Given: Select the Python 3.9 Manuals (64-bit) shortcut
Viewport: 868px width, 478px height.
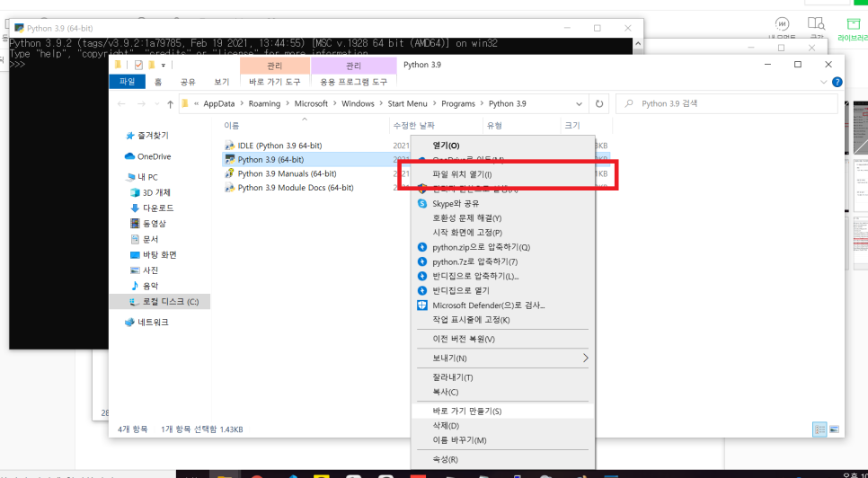Looking at the screenshot, I should click(280, 173).
